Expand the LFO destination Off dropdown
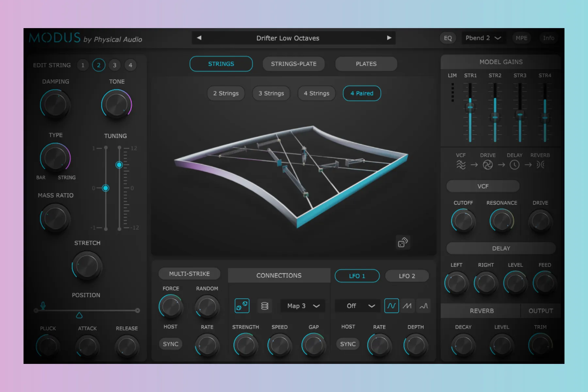588x392 pixels. pos(358,306)
